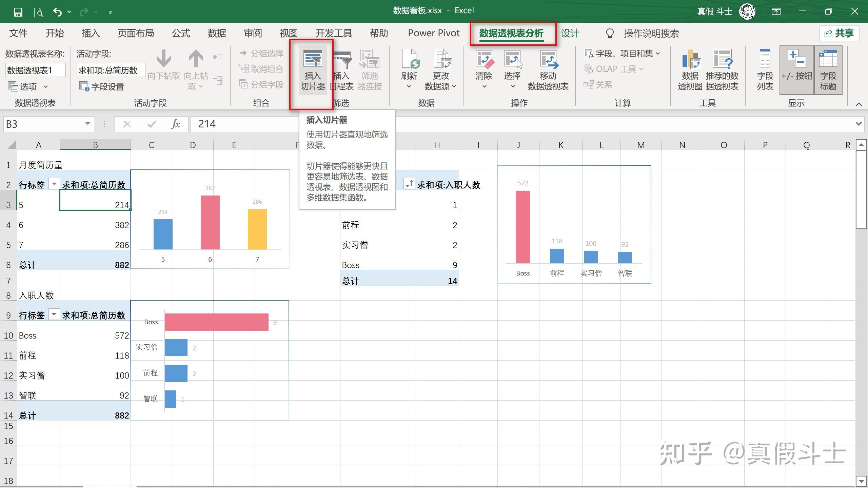
Task: Open Field Settings (字段设置)
Action: [102, 86]
